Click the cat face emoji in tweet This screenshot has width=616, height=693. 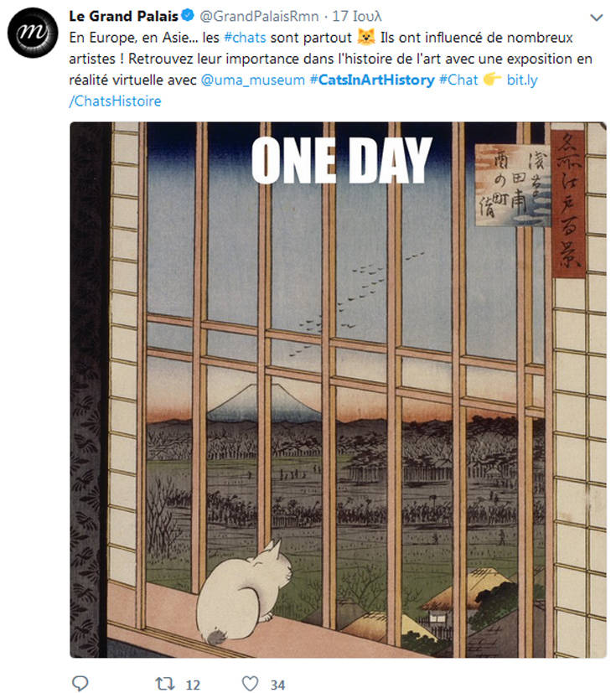click(366, 37)
